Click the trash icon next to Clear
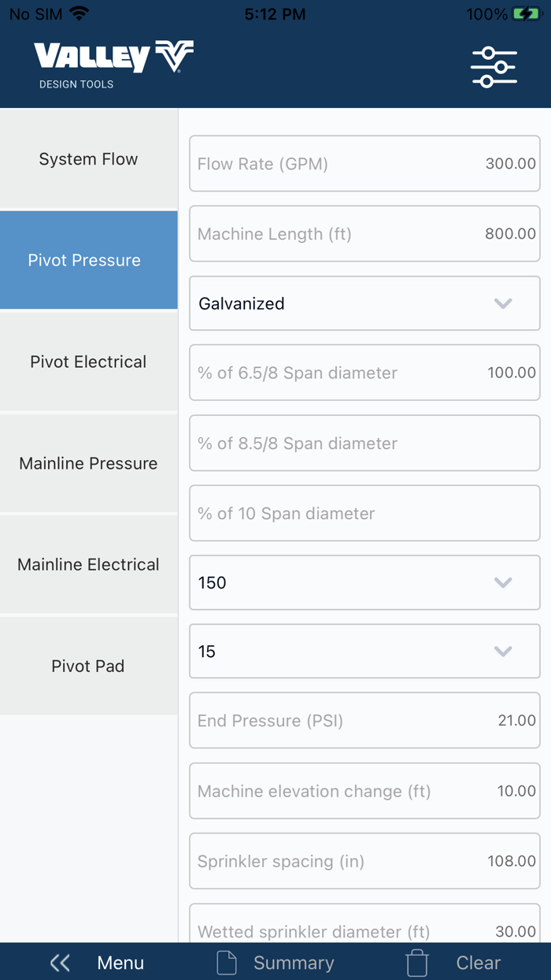 click(x=416, y=962)
